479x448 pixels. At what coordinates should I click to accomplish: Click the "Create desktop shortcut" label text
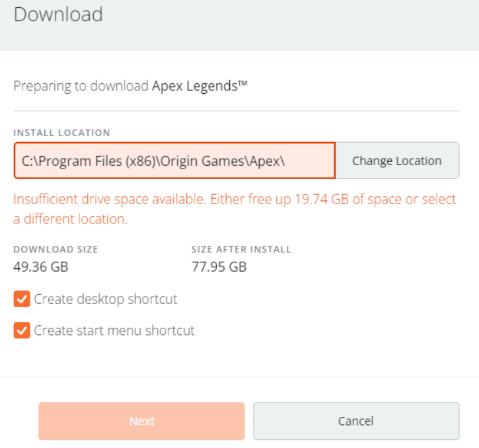tap(106, 299)
